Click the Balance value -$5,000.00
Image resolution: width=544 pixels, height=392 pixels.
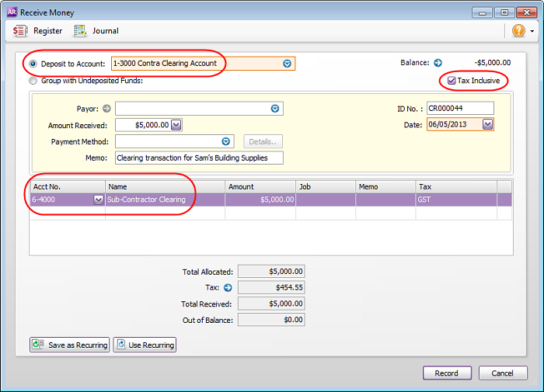click(492, 63)
